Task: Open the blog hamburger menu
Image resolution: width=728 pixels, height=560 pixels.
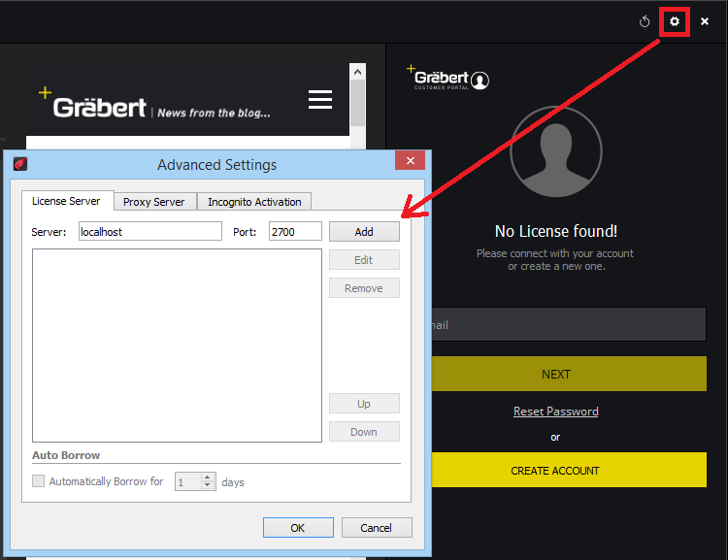Action: [x=320, y=99]
